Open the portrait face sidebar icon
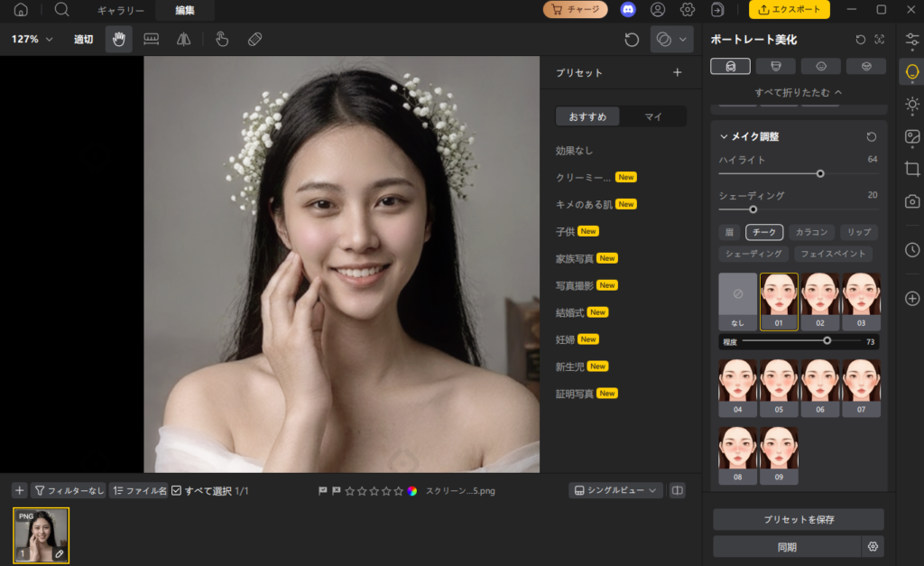 912,72
